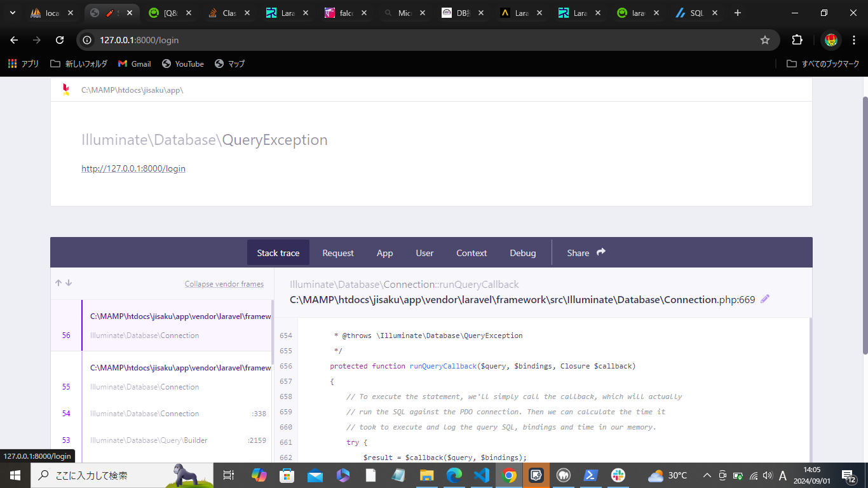868x488 pixels.
Task: Open the Gmail bookmark
Action: coord(134,64)
